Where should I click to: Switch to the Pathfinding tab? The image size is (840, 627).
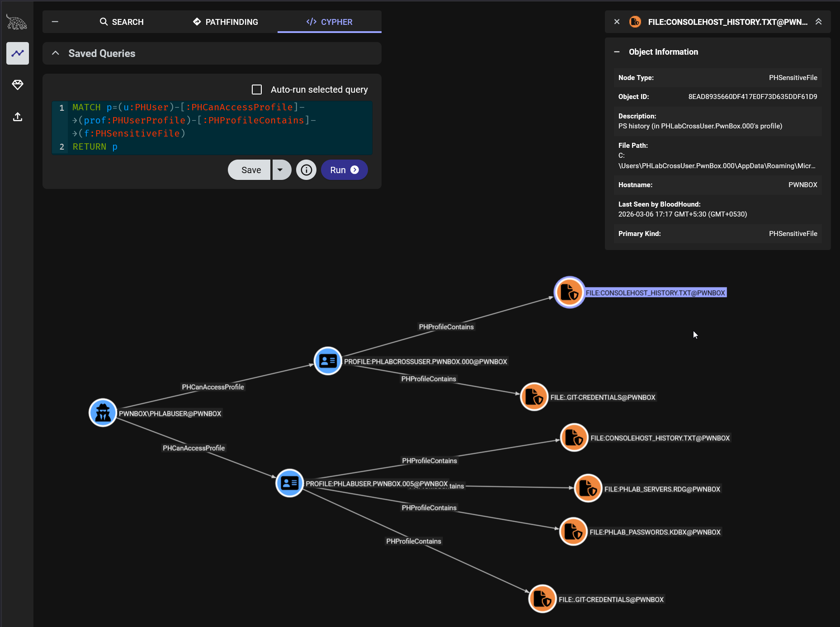pyautogui.click(x=225, y=22)
